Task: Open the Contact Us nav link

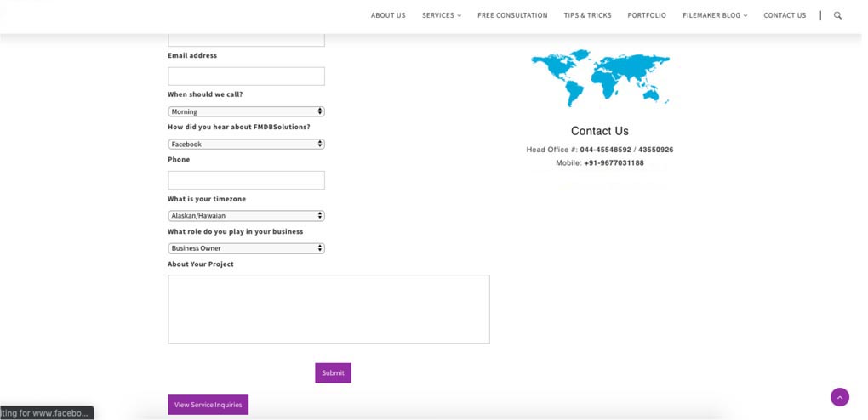Action: point(785,15)
